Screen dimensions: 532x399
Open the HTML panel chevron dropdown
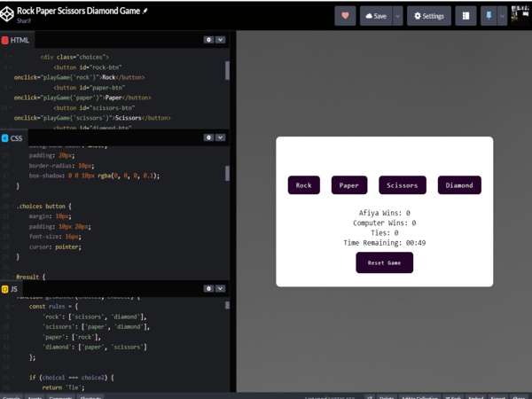[x=220, y=40]
